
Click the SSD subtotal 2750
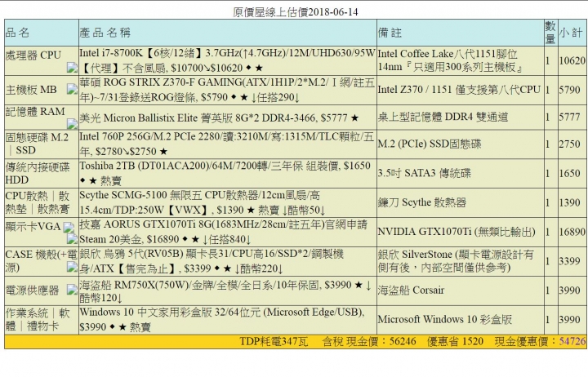(x=570, y=144)
